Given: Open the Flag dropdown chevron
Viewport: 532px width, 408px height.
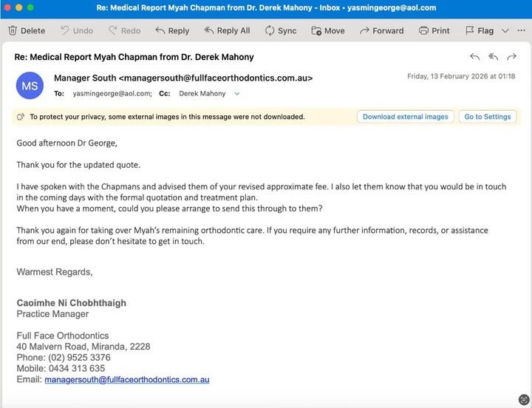Looking at the screenshot, I should (x=505, y=31).
